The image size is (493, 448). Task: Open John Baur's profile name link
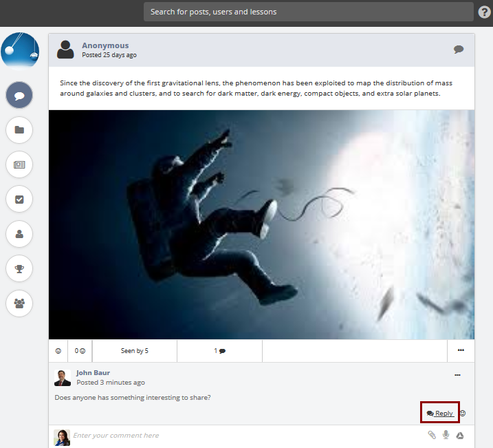point(93,373)
